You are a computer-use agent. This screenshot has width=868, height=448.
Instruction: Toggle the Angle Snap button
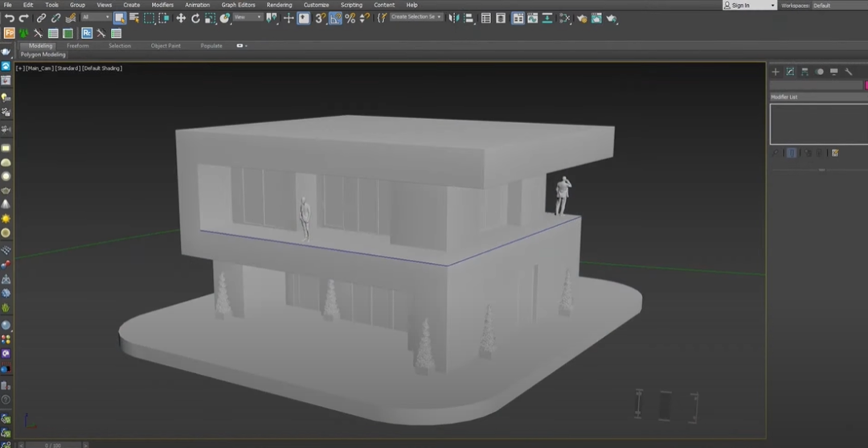(x=335, y=18)
